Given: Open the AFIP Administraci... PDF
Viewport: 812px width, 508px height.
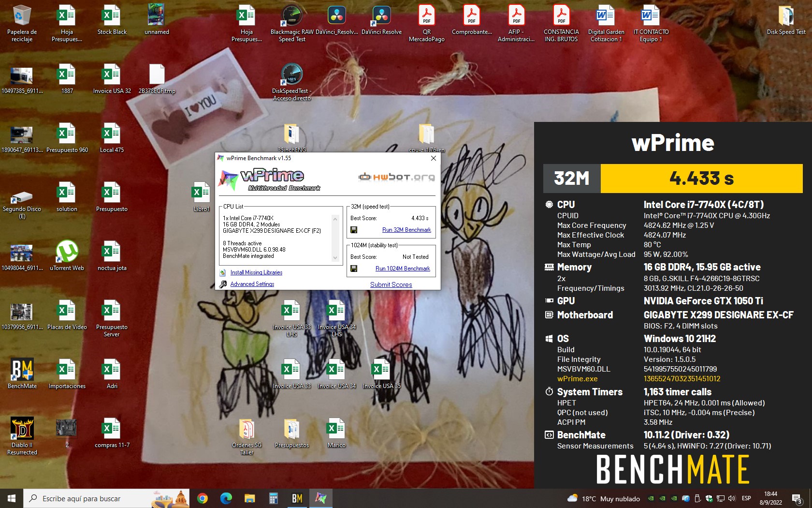Looking at the screenshot, I should click(516, 23).
